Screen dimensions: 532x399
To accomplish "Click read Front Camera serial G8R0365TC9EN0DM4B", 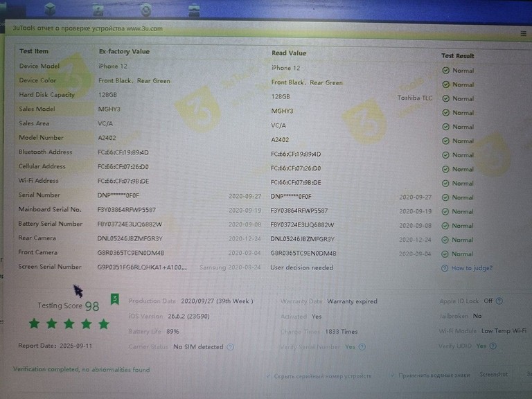I will (x=303, y=254).
